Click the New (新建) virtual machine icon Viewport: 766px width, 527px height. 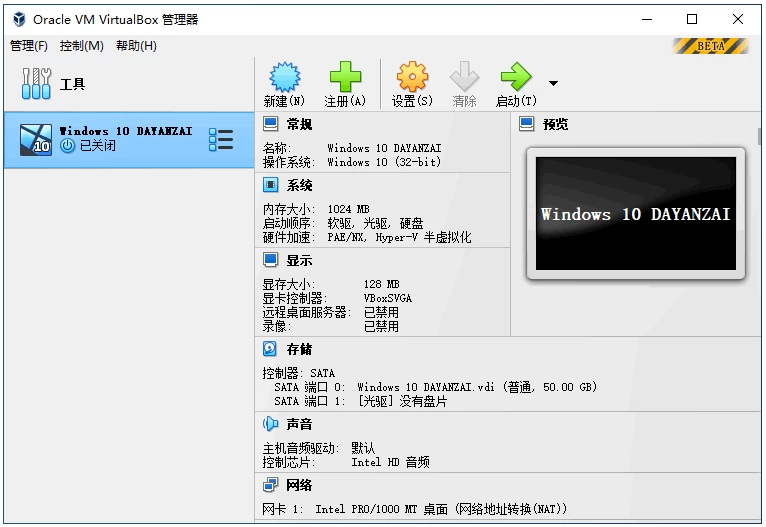pyautogui.click(x=284, y=78)
